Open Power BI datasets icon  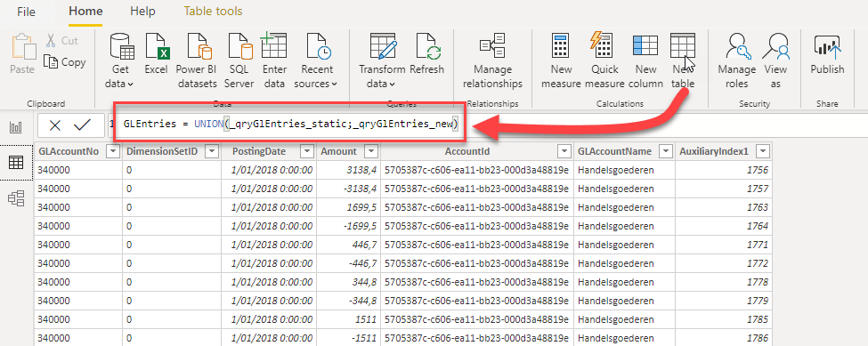[x=199, y=46]
